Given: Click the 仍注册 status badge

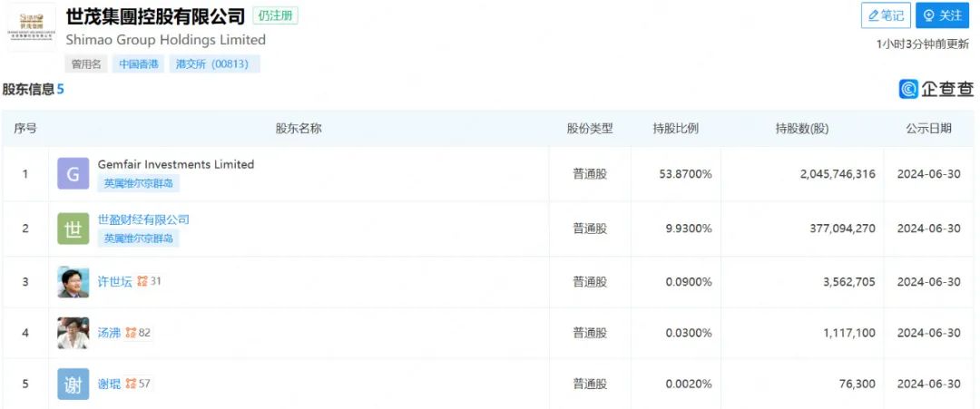Looking at the screenshot, I should (276, 15).
